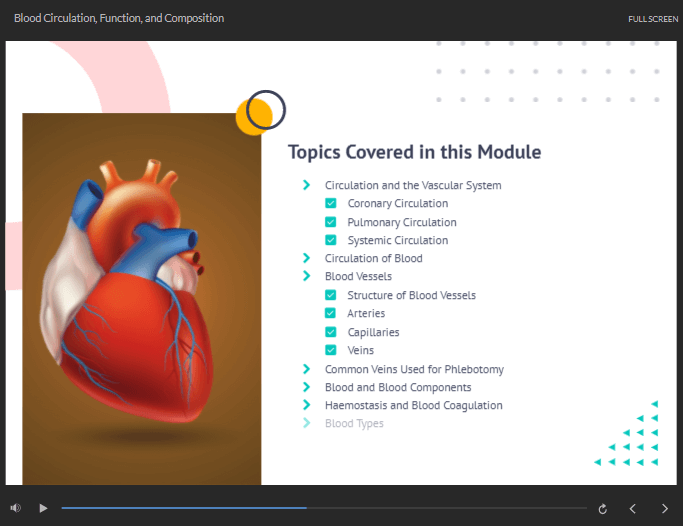This screenshot has width=683, height=526.
Task: Click chevron beside Circulation and the Vascular System
Action: (x=306, y=185)
